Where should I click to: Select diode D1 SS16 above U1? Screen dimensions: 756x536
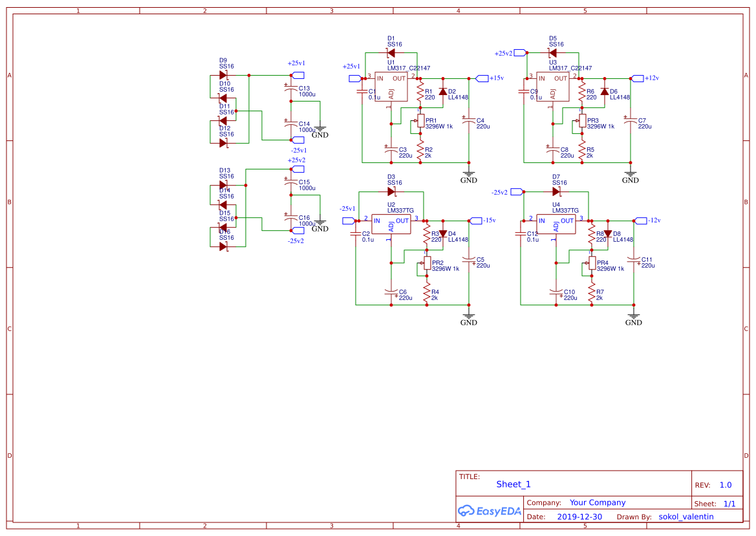391,53
